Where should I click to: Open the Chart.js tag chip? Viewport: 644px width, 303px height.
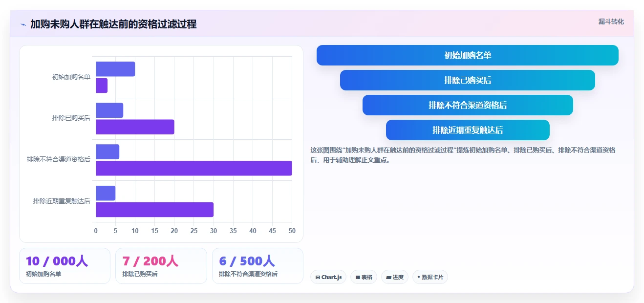point(328,277)
